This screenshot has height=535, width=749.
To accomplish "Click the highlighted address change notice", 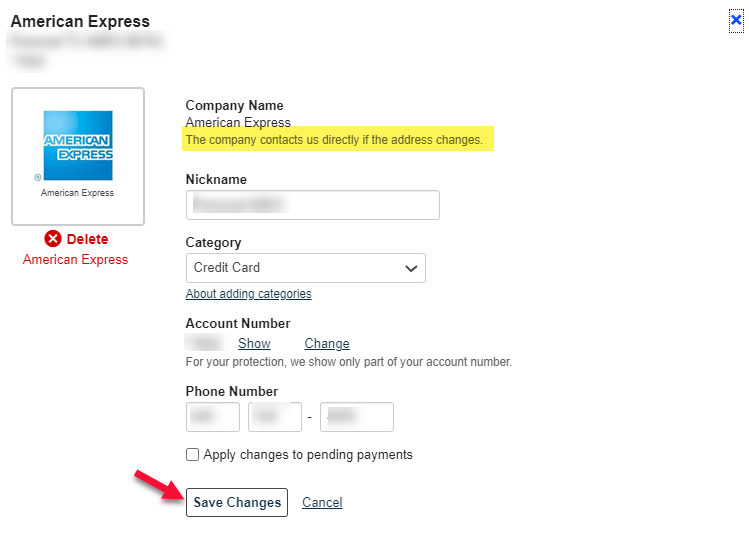I will pyautogui.click(x=334, y=140).
